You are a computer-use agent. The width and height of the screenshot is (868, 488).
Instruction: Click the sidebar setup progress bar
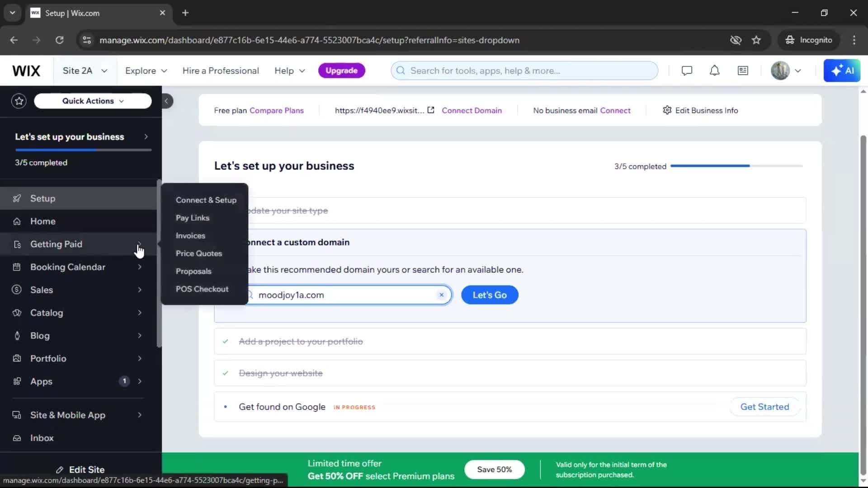click(x=83, y=150)
